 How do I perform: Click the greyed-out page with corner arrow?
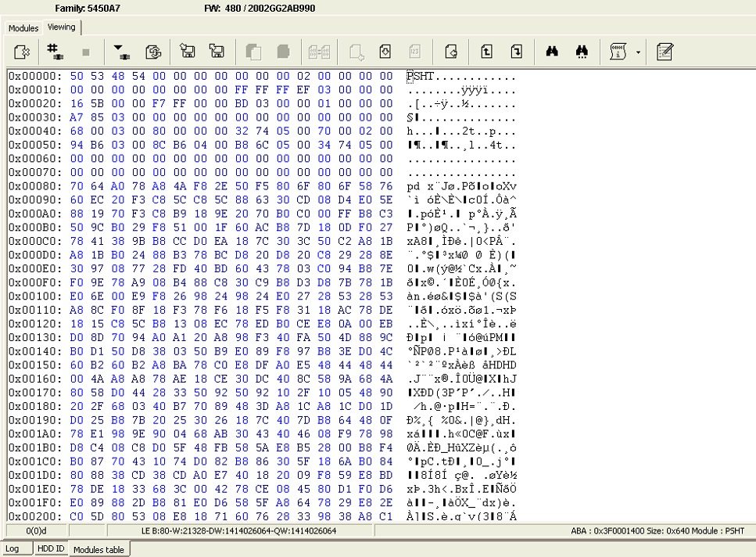coord(356,52)
